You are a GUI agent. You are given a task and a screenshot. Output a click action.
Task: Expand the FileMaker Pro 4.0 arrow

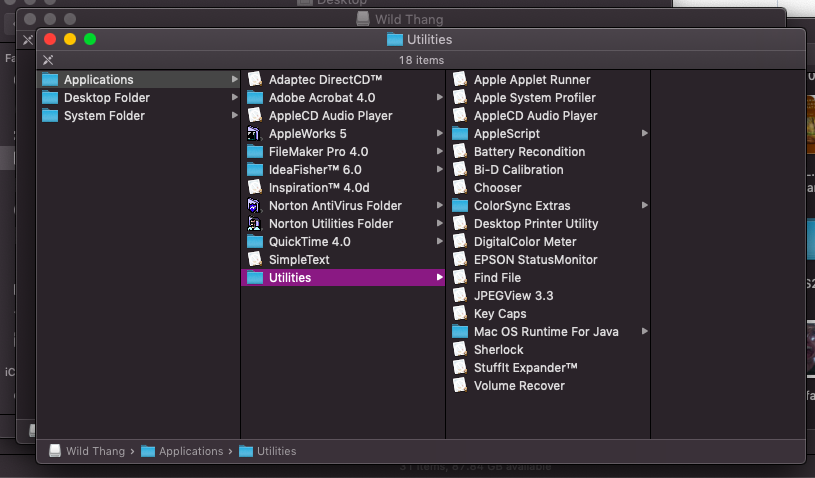tap(440, 152)
